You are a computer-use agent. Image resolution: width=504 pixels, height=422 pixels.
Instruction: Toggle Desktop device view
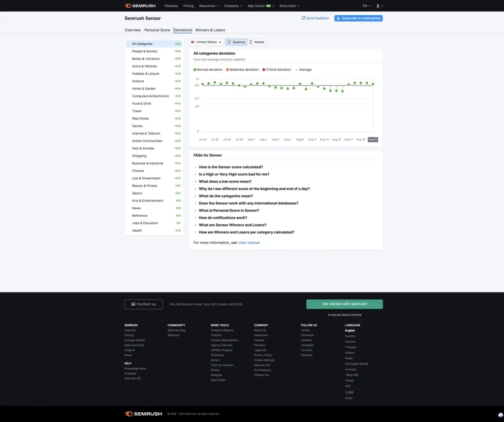pyautogui.click(x=236, y=42)
